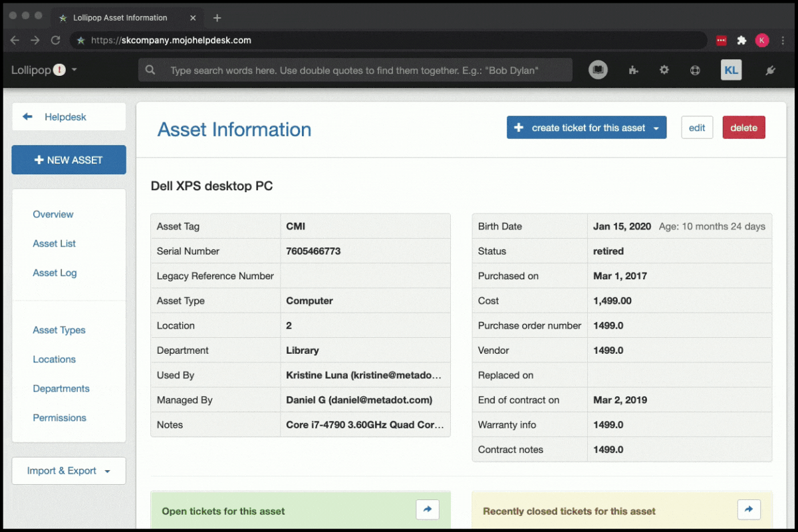Click the lifebuoy help icon
The image size is (798, 532).
(x=695, y=70)
